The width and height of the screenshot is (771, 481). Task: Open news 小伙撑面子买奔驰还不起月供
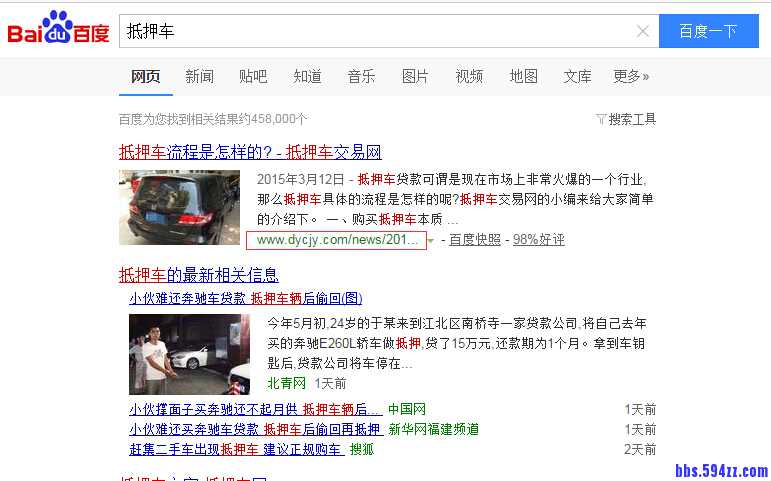(x=256, y=409)
